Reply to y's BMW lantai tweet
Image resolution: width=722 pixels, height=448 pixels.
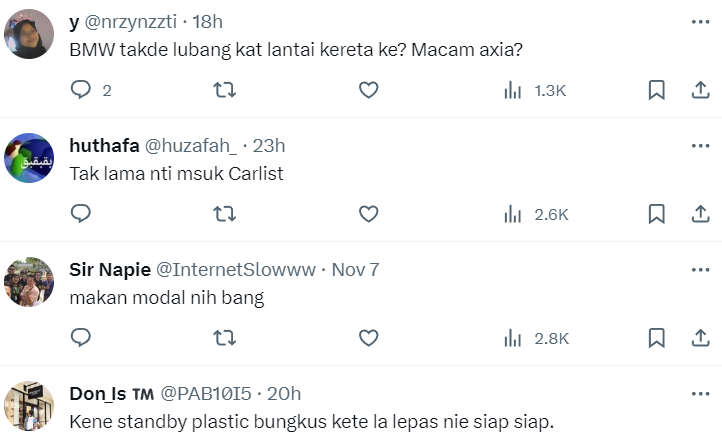(x=82, y=90)
